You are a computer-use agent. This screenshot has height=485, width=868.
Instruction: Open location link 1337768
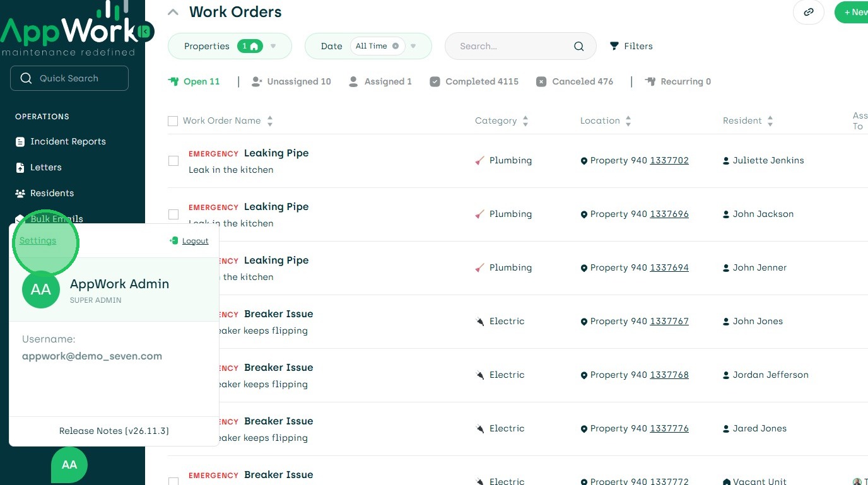(669, 375)
